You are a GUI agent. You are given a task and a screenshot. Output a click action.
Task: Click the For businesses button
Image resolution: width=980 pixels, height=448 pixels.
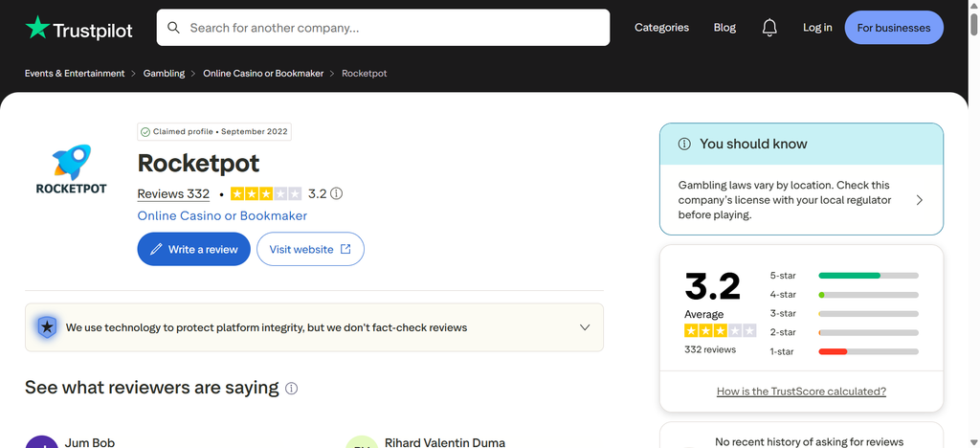(x=894, y=28)
